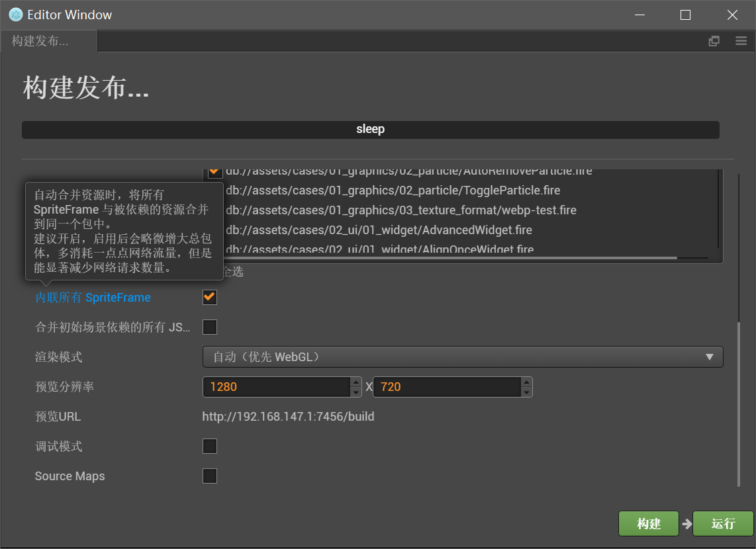Click the preview width field showing 1280

(277, 387)
